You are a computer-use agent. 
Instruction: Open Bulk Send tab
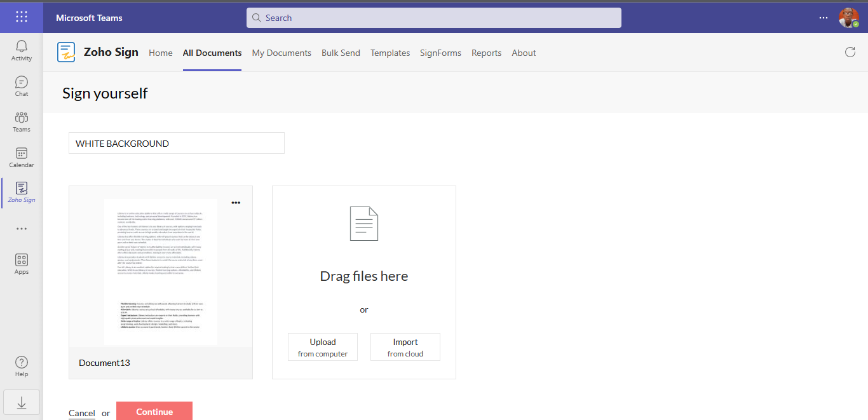(341, 53)
